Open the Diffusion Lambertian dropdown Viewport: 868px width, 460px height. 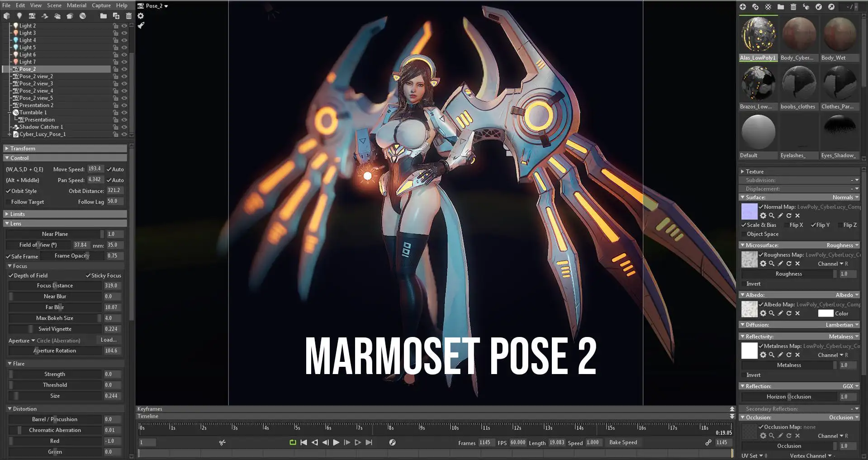(841, 325)
